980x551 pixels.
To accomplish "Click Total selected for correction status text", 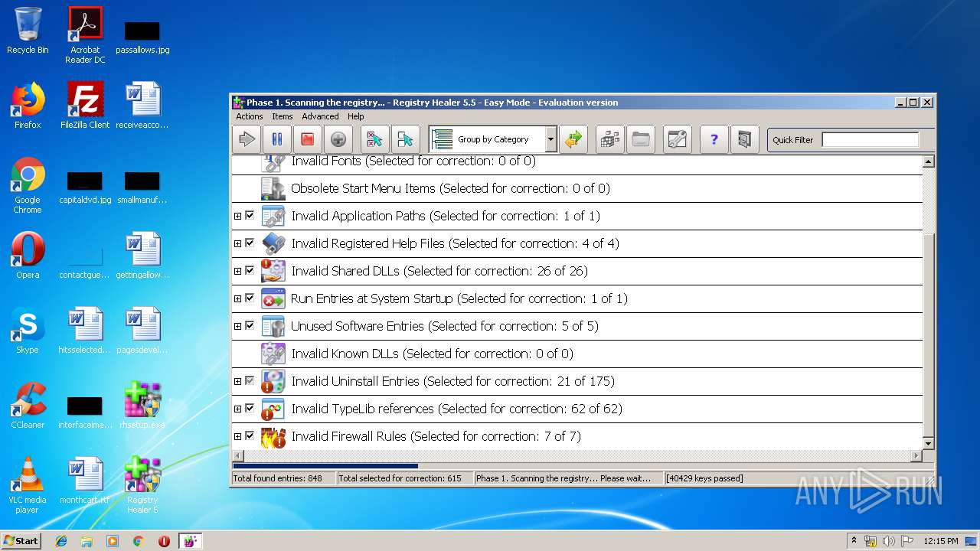I will (x=400, y=478).
